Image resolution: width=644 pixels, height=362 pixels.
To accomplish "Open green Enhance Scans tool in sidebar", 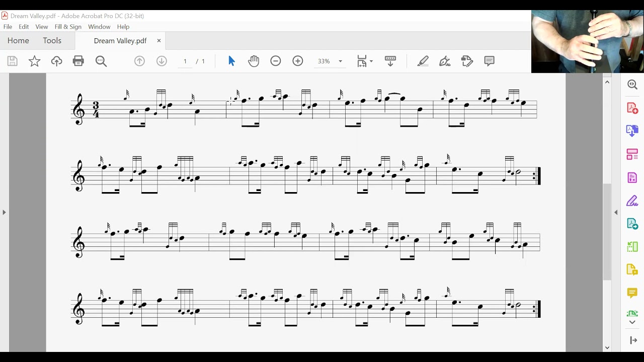I will (x=632, y=313).
